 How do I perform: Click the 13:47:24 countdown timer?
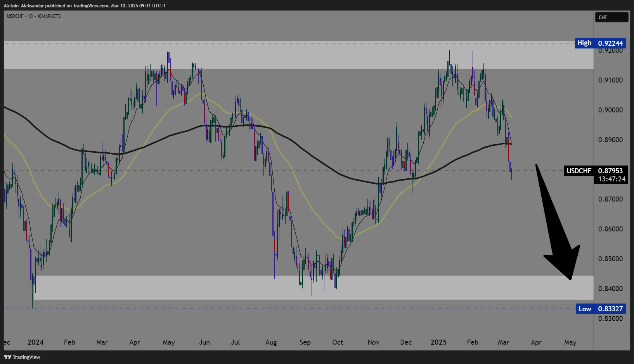[x=611, y=179]
